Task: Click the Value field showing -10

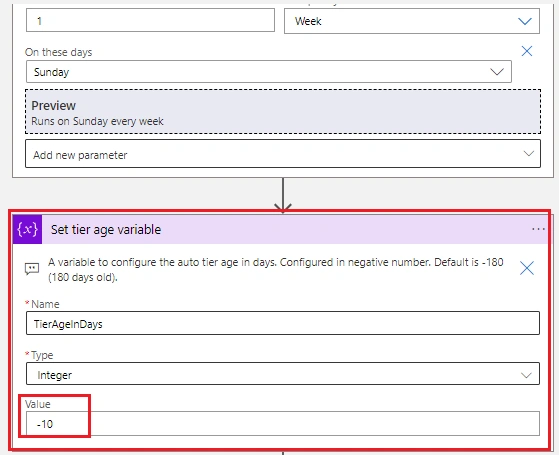Action: coord(283,424)
